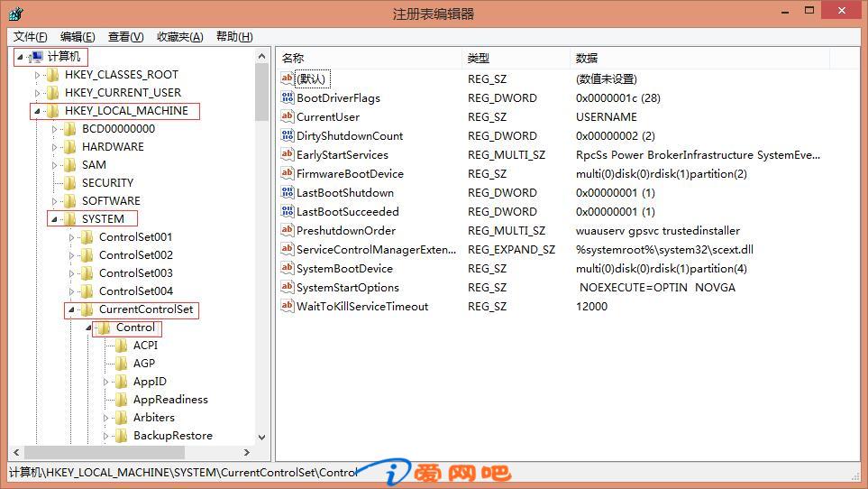The height and width of the screenshot is (489, 868).
Task: Click the ACPI folder icon
Action: [x=122, y=346]
